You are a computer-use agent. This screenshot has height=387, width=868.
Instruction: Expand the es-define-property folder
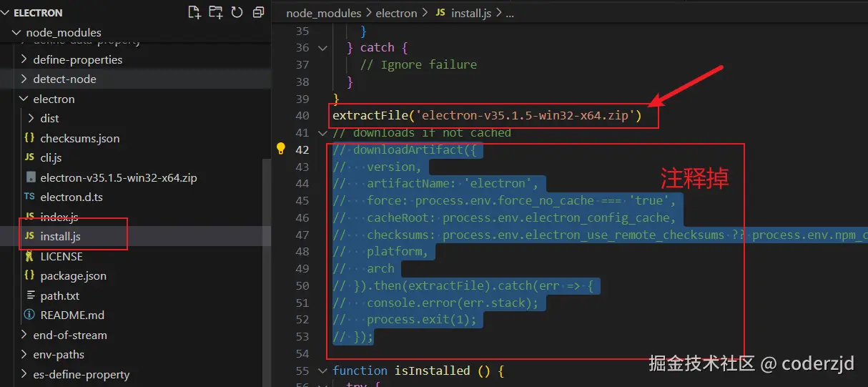[25, 374]
